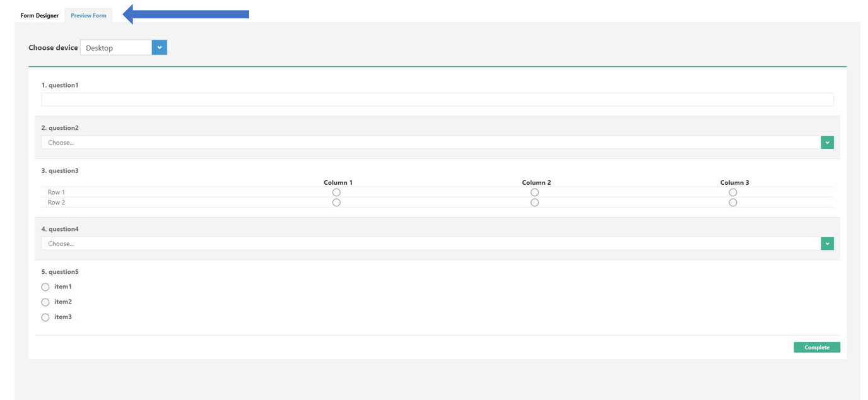
Task: Select Column 1 radio for Row 2
Action: click(x=336, y=202)
